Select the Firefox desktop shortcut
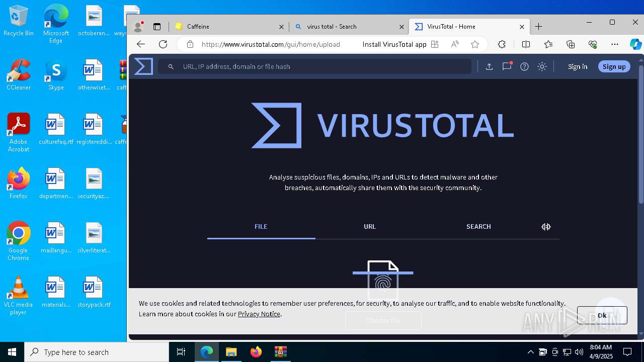Image resolution: width=644 pixels, height=362 pixels. click(19, 184)
